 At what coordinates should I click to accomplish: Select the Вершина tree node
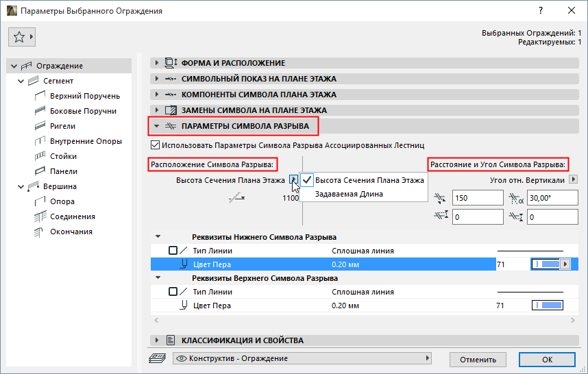(x=60, y=186)
